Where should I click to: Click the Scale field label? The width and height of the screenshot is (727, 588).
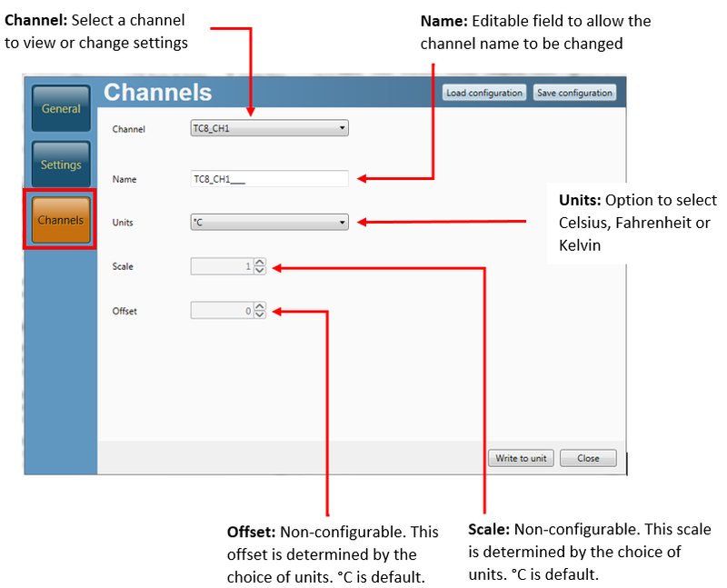pyautogui.click(x=123, y=267)
